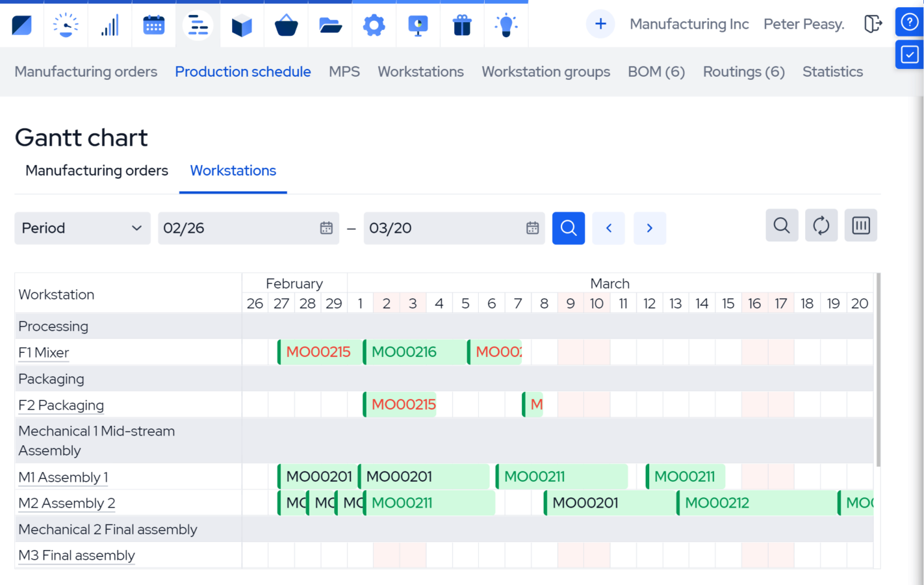Open the procurement basket icon
The image size is (924, 585).
(286, 25)
